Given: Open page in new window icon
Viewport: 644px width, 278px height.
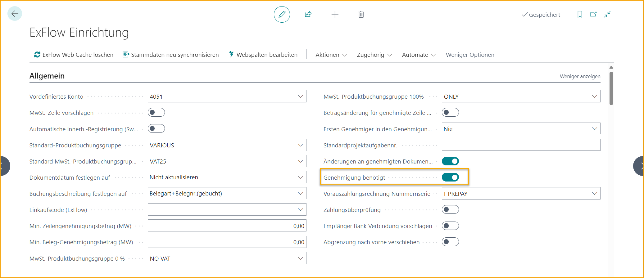Looking at the screenshot, I should point(593,14).
